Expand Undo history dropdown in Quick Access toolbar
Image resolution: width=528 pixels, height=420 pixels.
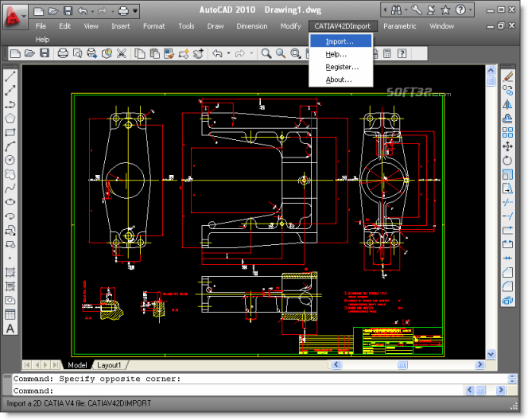tap(92, 11)
